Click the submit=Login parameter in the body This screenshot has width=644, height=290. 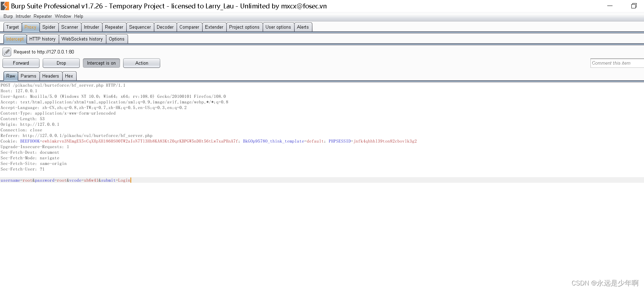(116, 180)
